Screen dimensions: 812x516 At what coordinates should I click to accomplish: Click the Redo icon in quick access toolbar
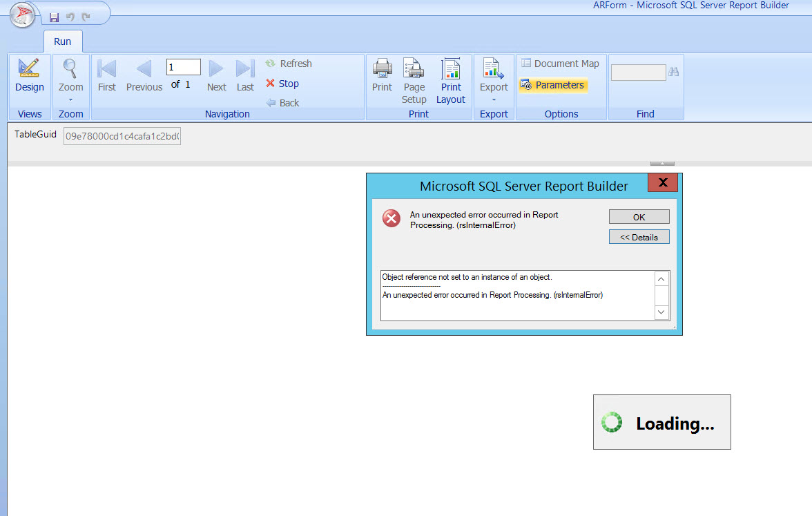86,17
